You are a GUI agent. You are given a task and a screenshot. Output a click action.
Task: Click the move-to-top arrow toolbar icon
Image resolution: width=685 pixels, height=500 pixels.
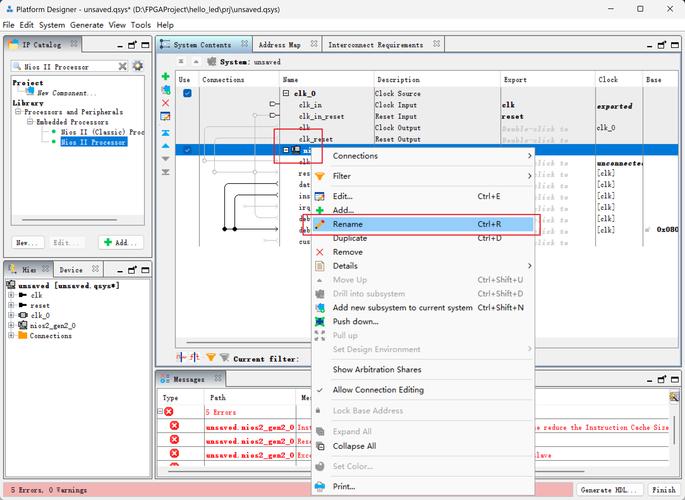[x=166, y=133]
